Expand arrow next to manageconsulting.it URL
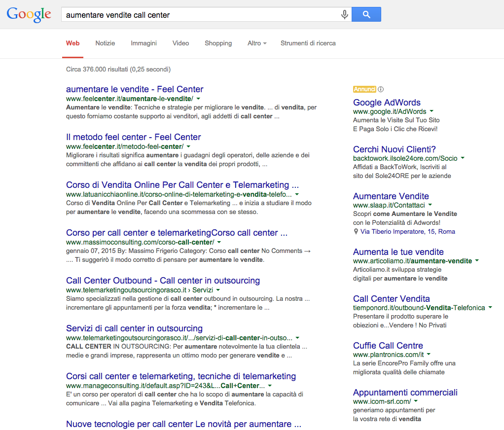 tap(270, 386)
